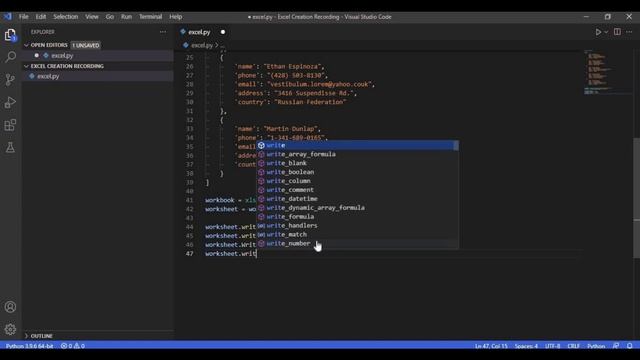Click the suggestion list scrollbar
Image resolution: width=640 pixels, height=360 pixels.
pyautogui.click(x=456, y=145)
